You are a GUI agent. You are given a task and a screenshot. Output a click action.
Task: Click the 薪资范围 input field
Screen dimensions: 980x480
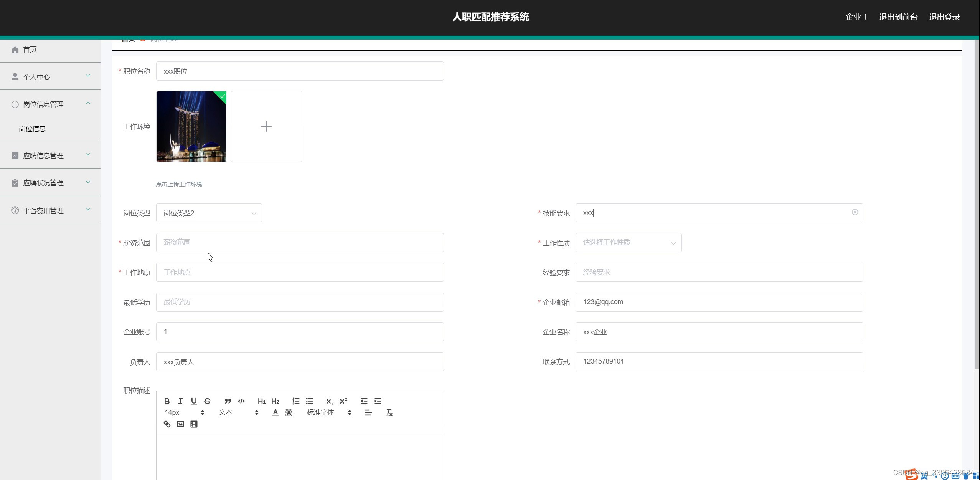pyautogui.click(x=300, y=243)
